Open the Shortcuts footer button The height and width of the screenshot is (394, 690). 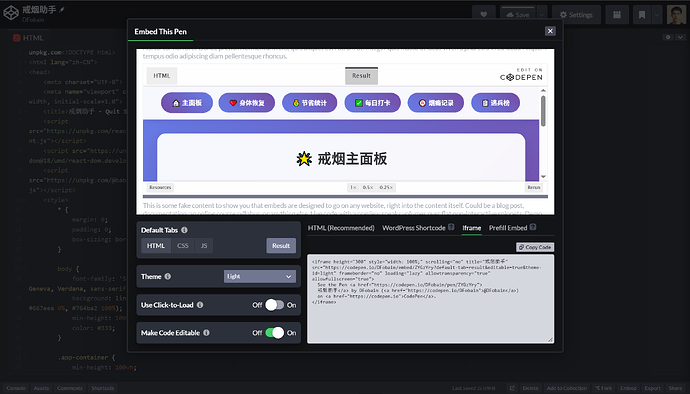[x=103, y=388]
